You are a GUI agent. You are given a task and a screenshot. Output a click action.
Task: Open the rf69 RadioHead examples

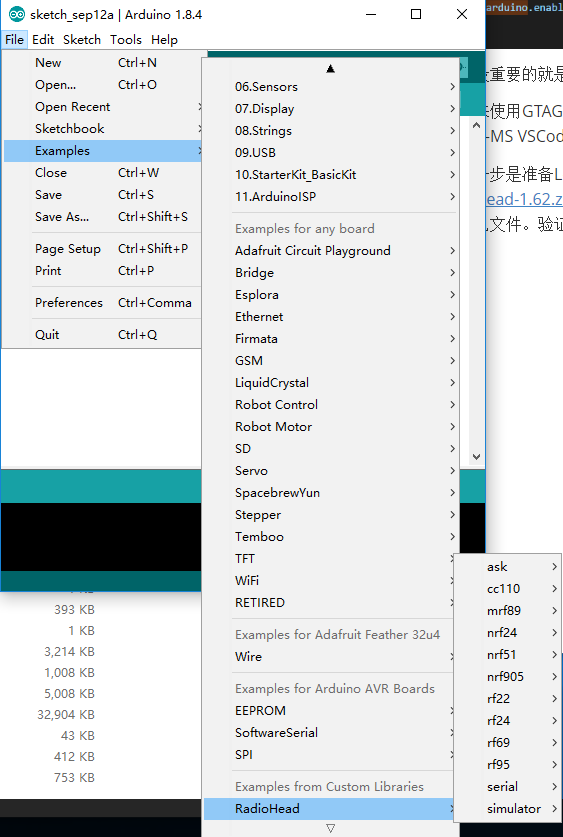point(508,742)
